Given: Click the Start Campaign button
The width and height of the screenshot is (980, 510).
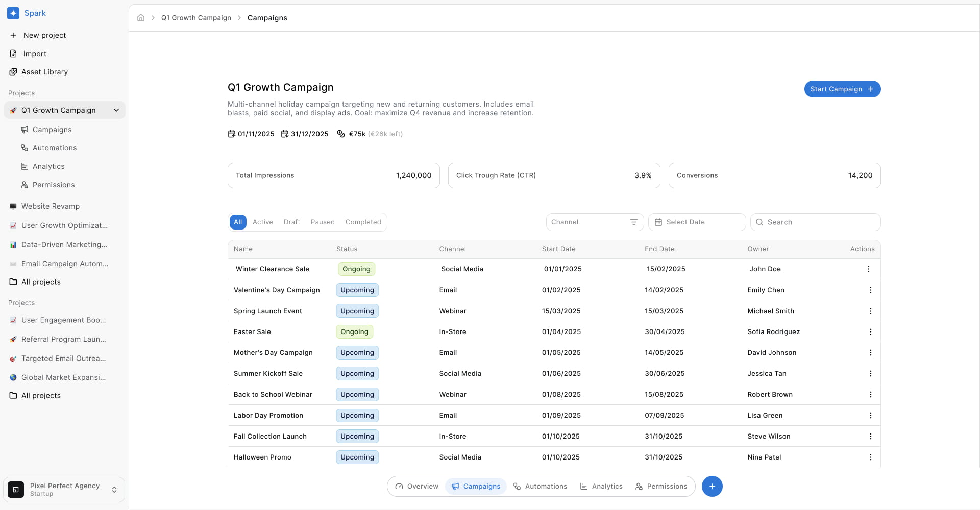Looking at the screenshot, I should click(843, 89).
